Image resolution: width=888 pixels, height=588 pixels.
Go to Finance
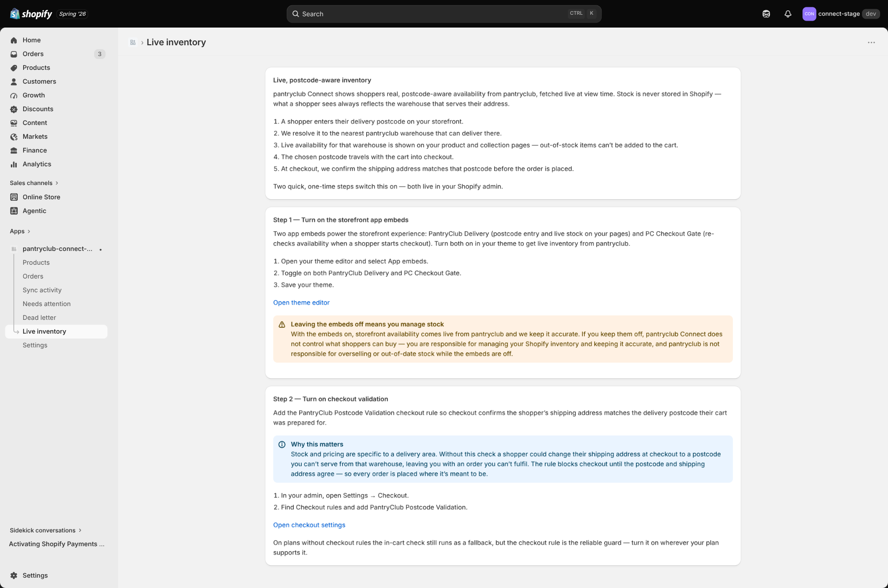(34, 151)
